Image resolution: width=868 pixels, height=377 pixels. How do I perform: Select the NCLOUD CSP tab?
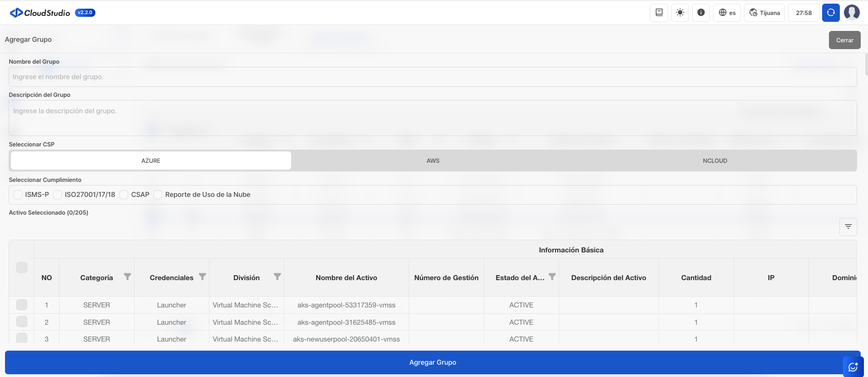click(x=714, y=161)
